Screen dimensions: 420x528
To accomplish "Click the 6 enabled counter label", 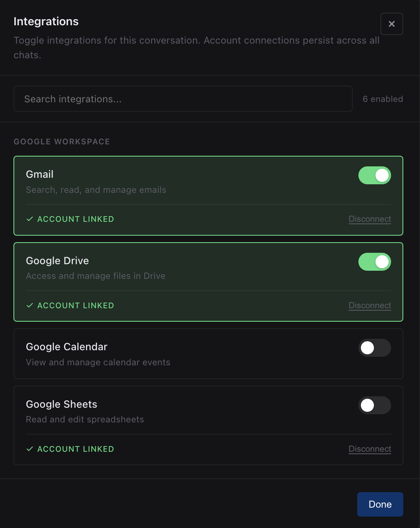I will (x=382, y=99).
